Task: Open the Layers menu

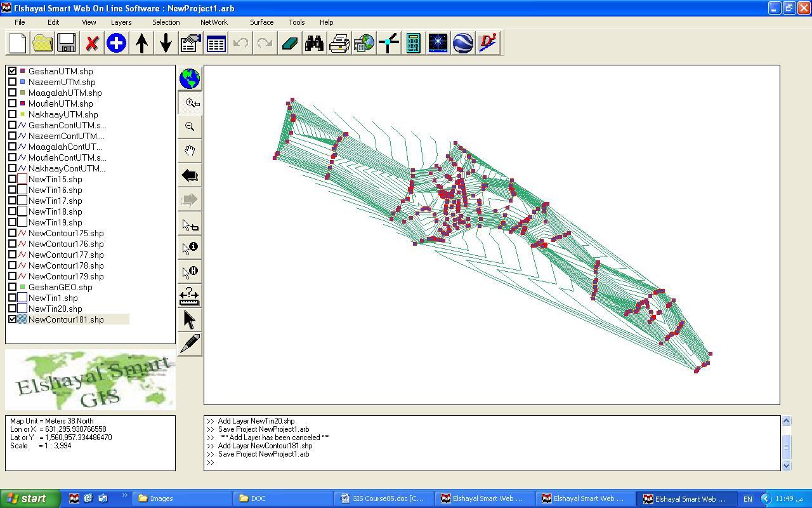Action: [121, 22]
